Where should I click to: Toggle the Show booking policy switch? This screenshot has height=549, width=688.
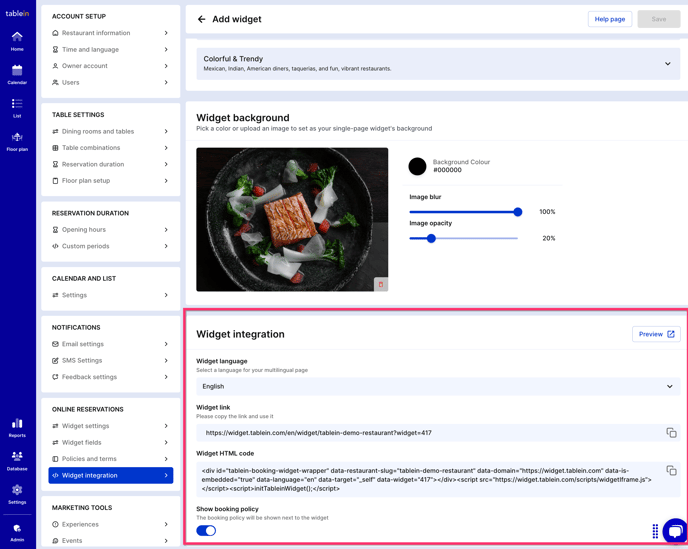pyautogui.click(x=206, y=531)
